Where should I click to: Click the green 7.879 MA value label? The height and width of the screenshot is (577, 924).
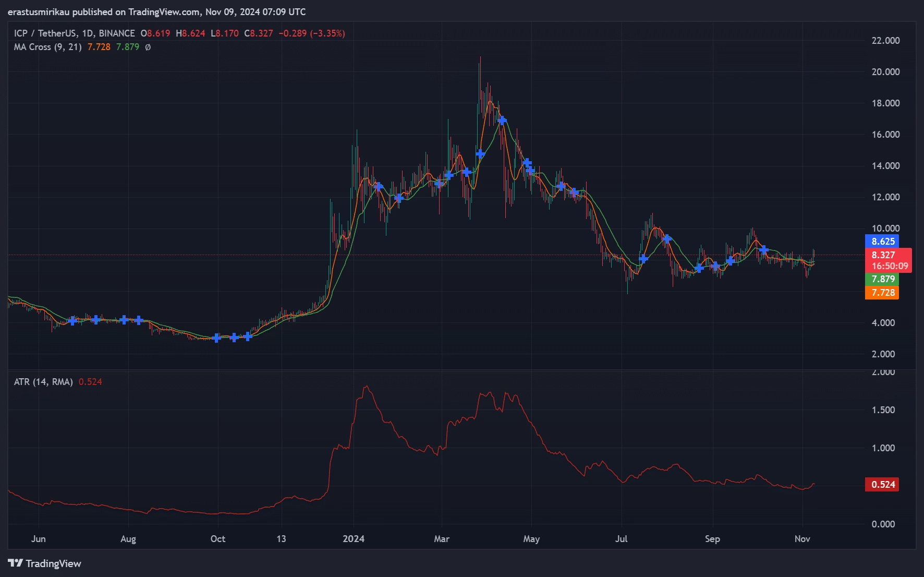pos(882,279)
